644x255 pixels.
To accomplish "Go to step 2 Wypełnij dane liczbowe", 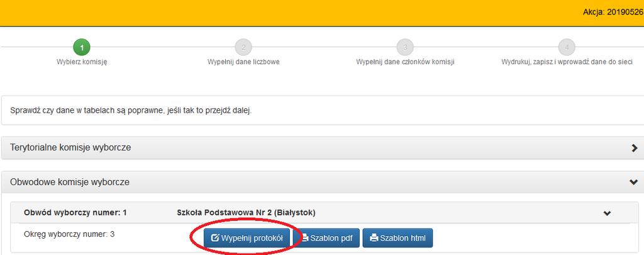I will (x=243, y=48).
